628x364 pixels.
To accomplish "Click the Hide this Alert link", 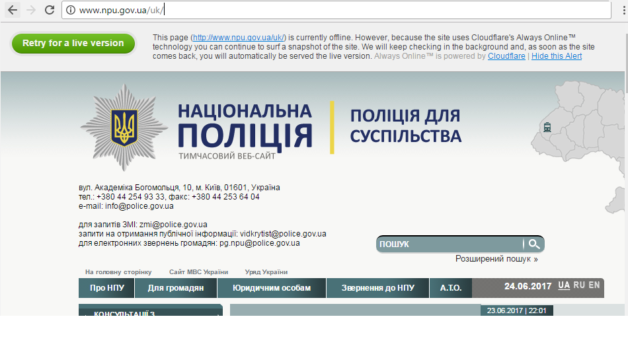I will 557,56.
